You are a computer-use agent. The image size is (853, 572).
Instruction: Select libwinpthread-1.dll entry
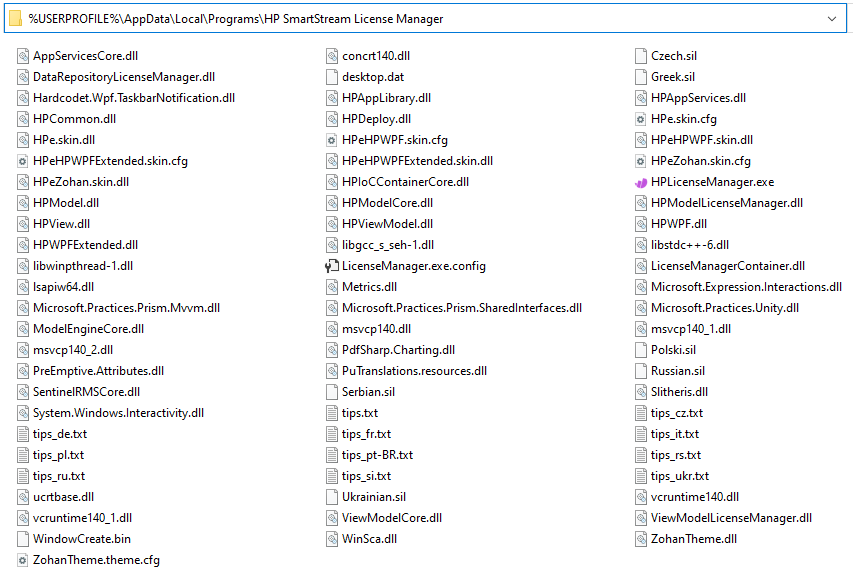tap(83, 266)
